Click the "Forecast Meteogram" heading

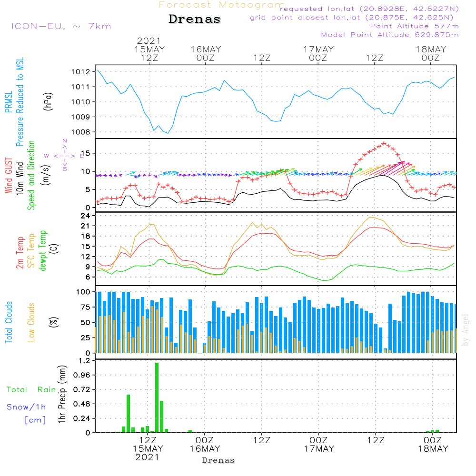click(222, 5)
